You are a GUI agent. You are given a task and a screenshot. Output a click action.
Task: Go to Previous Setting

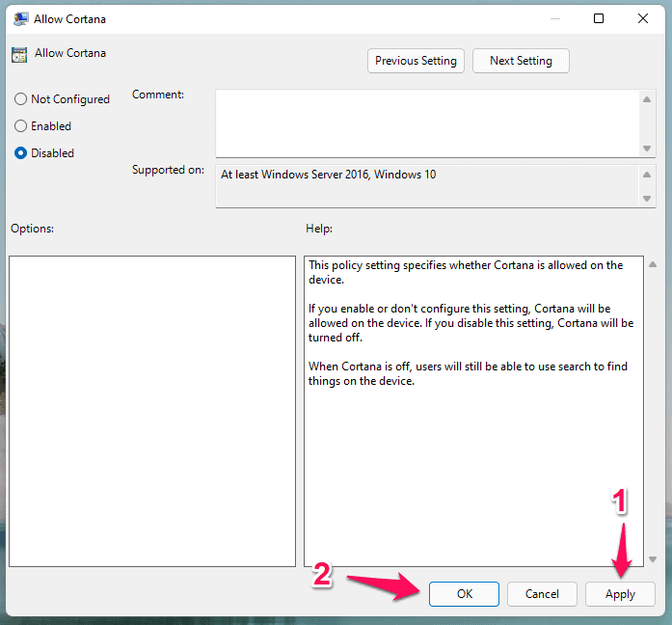point(416,61)
